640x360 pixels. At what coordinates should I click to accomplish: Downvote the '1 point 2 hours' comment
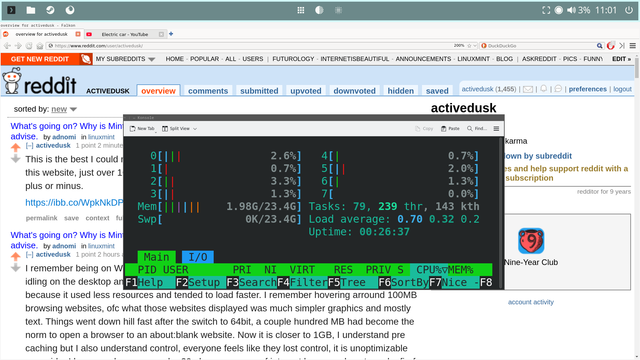[x=16, y=268]
